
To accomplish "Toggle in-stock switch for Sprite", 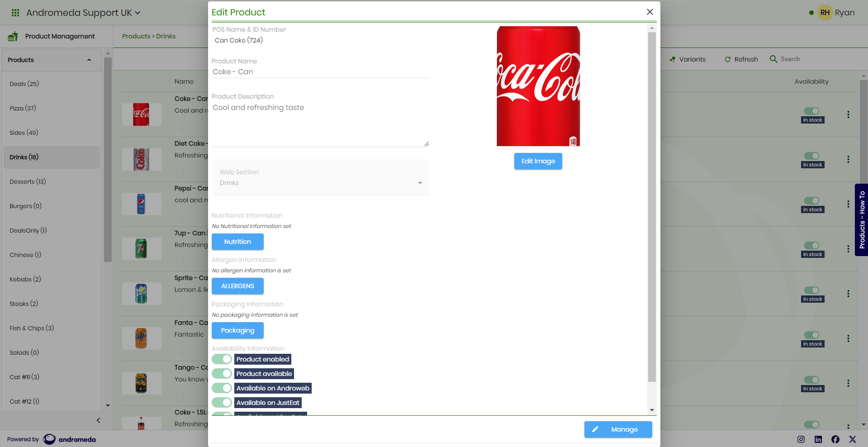I will click(x=811, y=290).
